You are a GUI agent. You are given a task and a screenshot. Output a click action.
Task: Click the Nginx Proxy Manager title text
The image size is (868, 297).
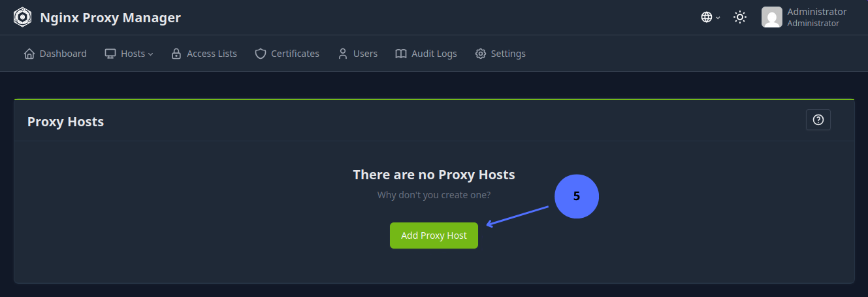coord(110,18)
